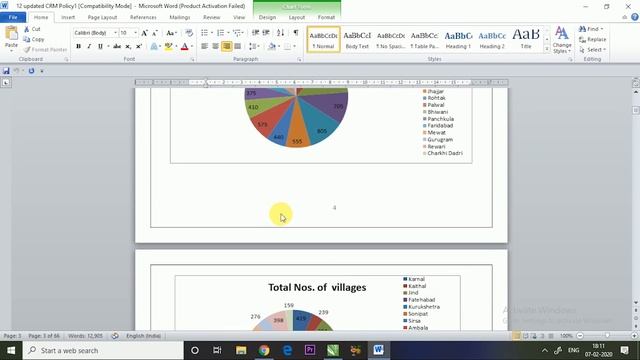Open the Find dropdown arrow
The image size is (640, 360).
point(602,29)
